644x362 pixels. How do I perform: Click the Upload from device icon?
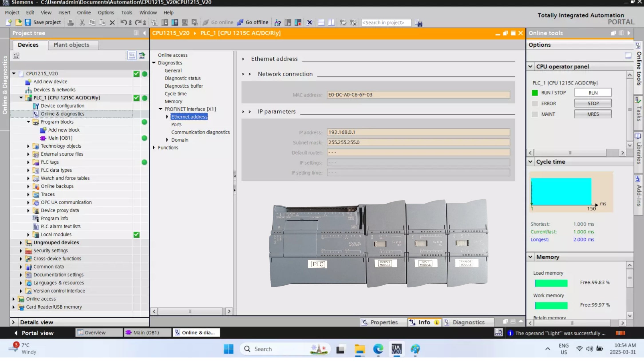click(175, 22)
